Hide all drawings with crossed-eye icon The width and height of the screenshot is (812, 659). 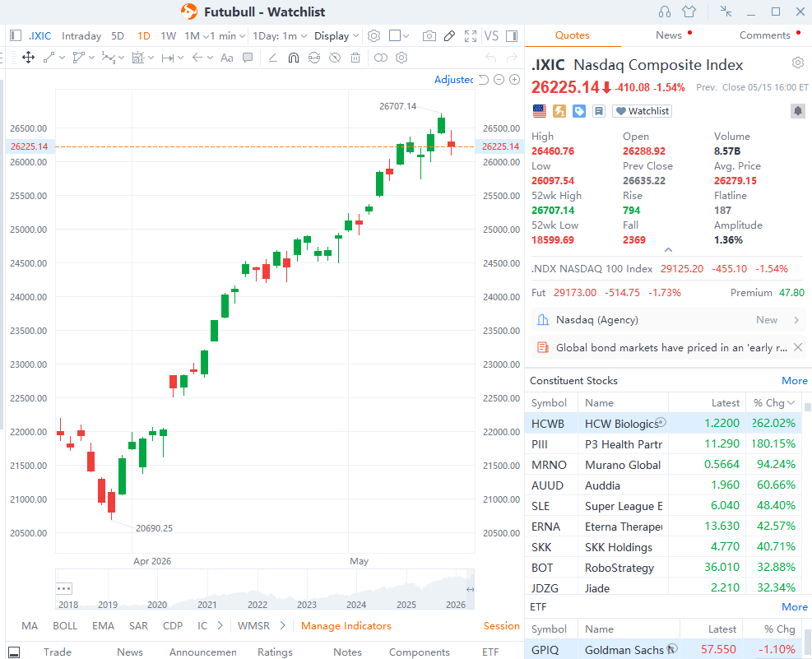point(335,58)
